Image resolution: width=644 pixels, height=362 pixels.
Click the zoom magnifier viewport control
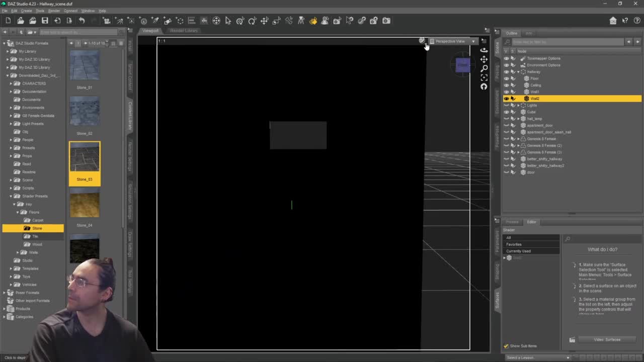(484, 68)
